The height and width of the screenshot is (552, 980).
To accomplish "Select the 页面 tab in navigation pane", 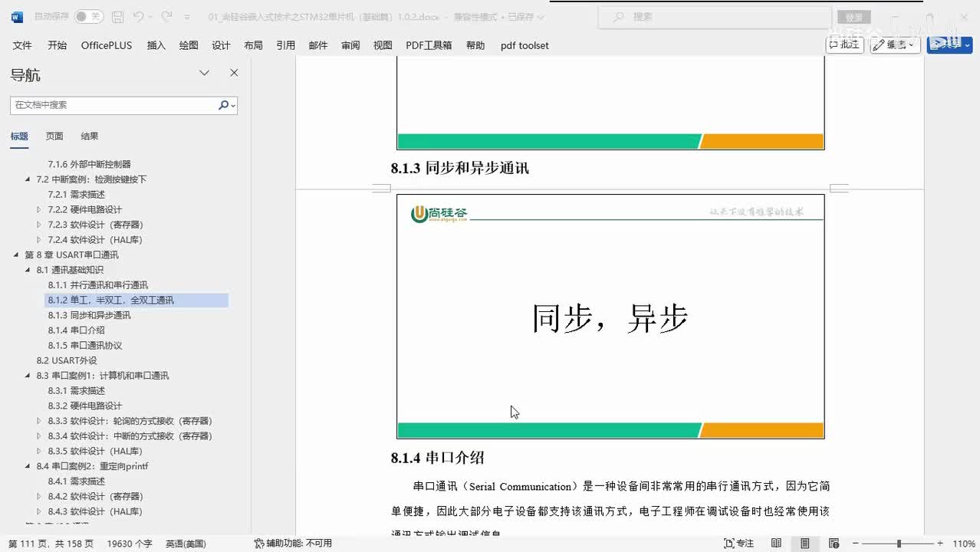I will [54, 136].
